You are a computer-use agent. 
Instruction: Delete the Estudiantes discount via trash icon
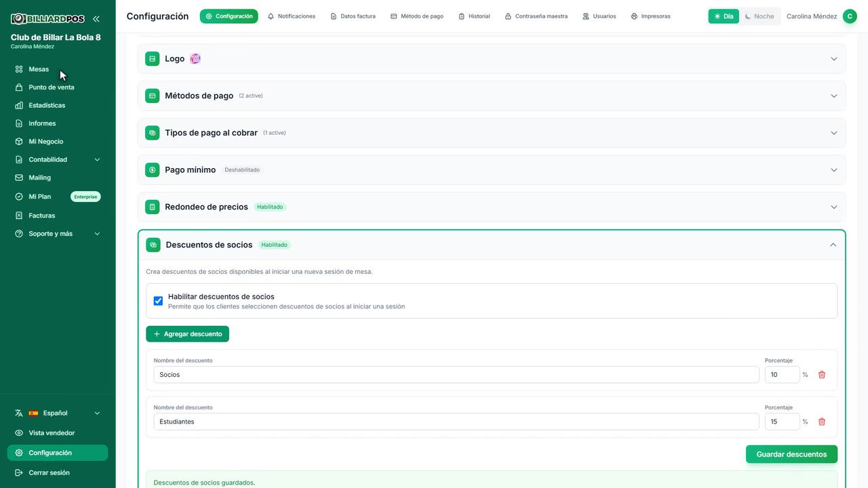click(822, 422)
